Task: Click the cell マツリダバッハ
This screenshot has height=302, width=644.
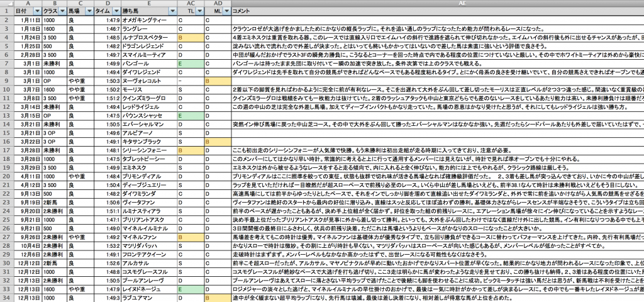Action: [150, 246]
